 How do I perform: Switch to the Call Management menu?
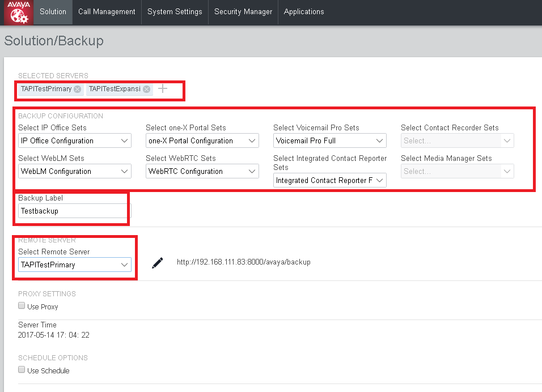coord(106,11)
